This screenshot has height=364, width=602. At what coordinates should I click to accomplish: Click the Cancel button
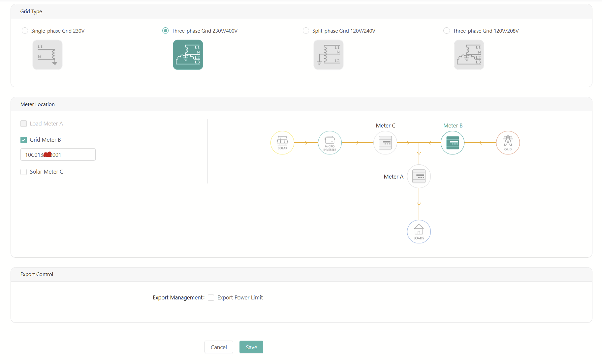click(x=219, y=347)
